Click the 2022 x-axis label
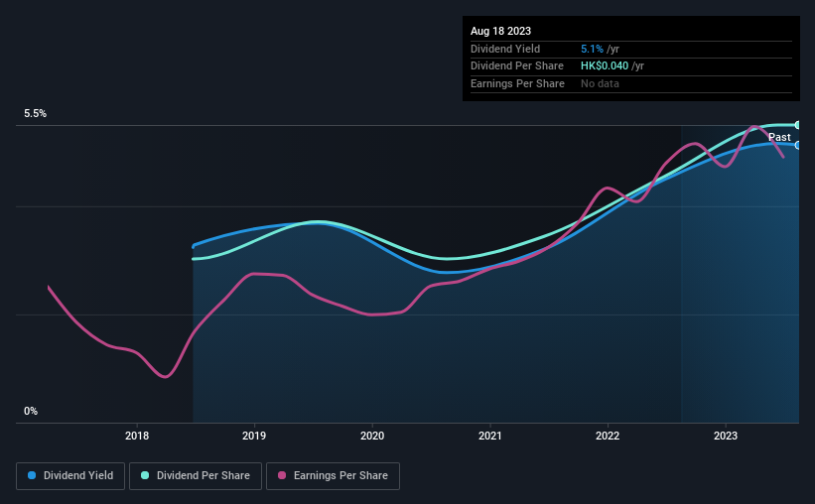The width and height of the screenshot is (815, 504). point(608,436)
